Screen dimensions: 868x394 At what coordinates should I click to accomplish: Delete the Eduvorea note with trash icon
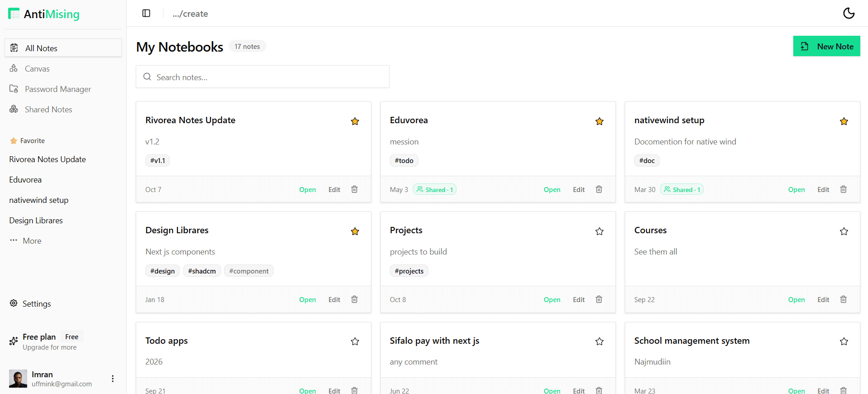[x=599, y=189]
